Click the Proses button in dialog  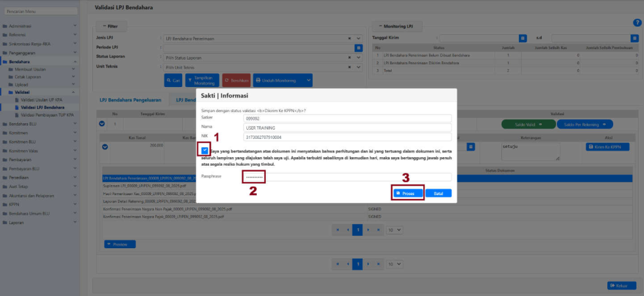pos(406,193)
